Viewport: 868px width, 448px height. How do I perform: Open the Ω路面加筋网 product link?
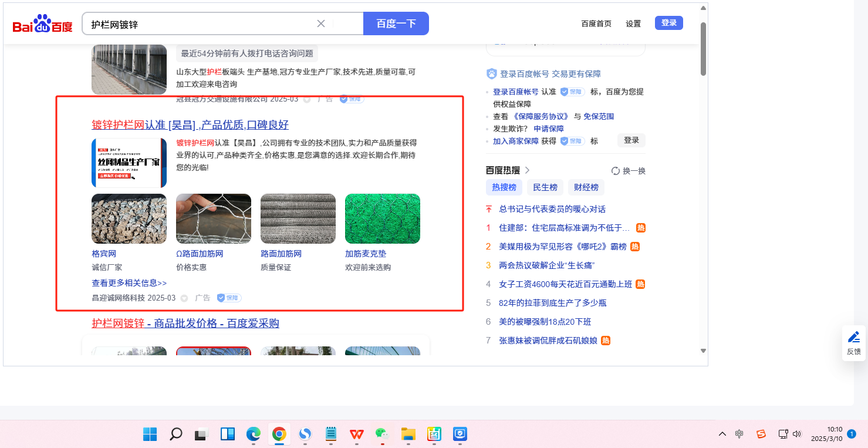(x=200, y=254)
